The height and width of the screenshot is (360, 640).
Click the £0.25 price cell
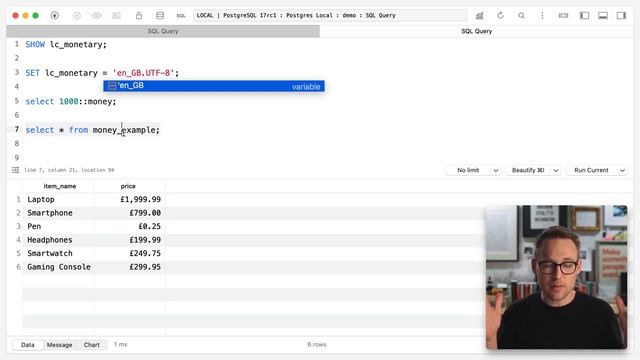click(129, 227)
